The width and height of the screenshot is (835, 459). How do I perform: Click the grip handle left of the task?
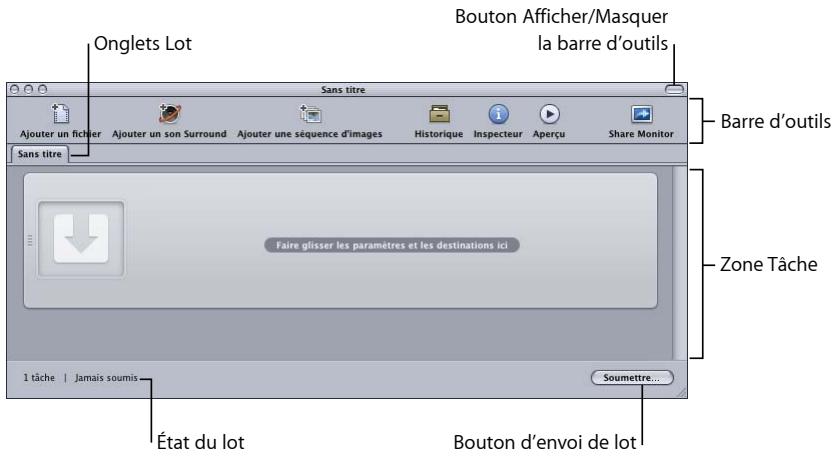pyautogui.click(x=29, y=241)
